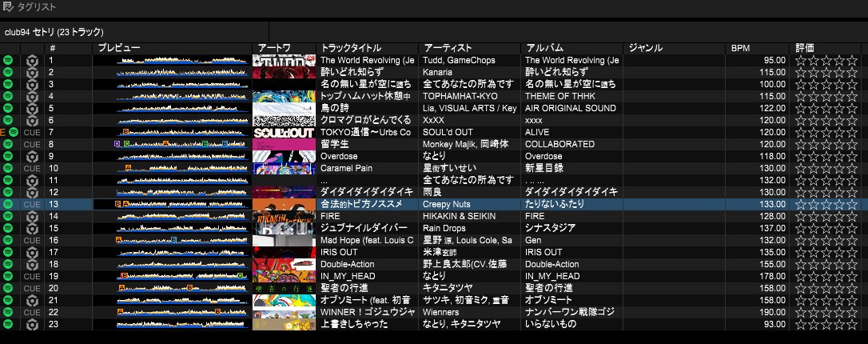Select track title Caramel Pain
868x344 pixels.
point(347,168)
